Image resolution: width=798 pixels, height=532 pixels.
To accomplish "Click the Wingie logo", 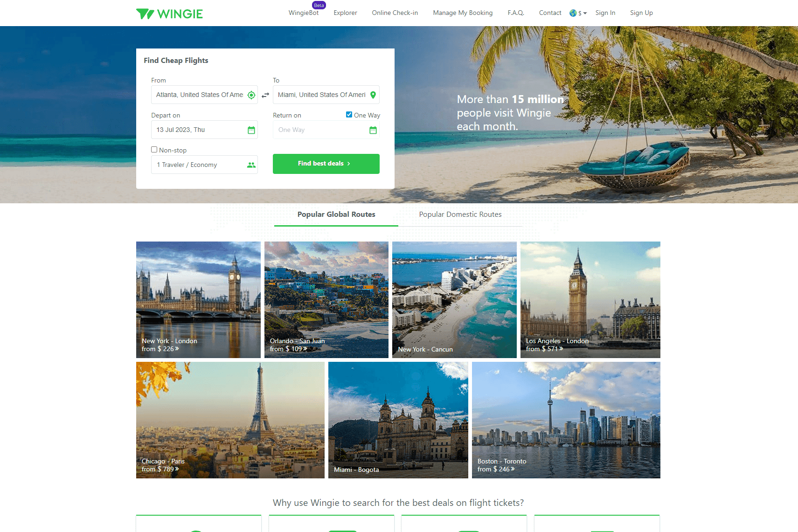I will point(169,14).
